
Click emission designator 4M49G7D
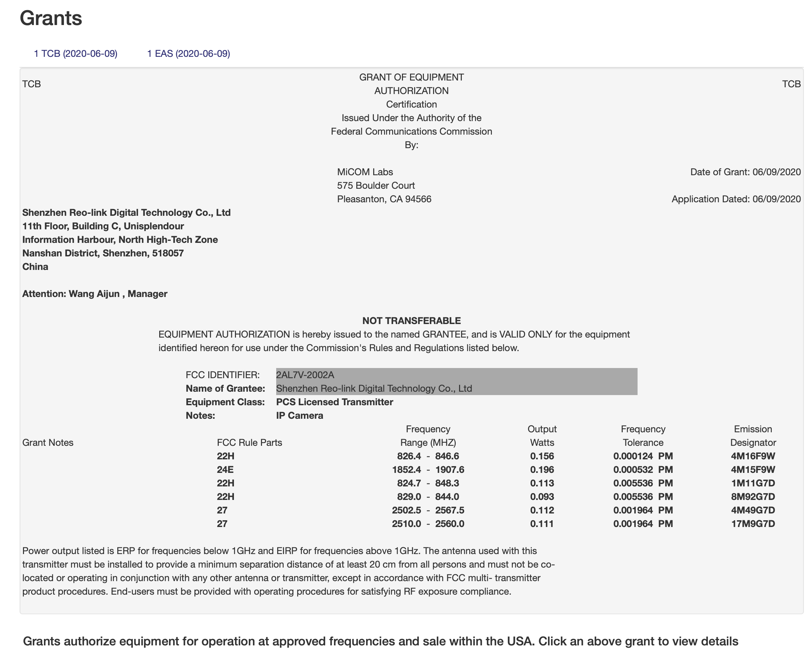click(x=753, y=510)
